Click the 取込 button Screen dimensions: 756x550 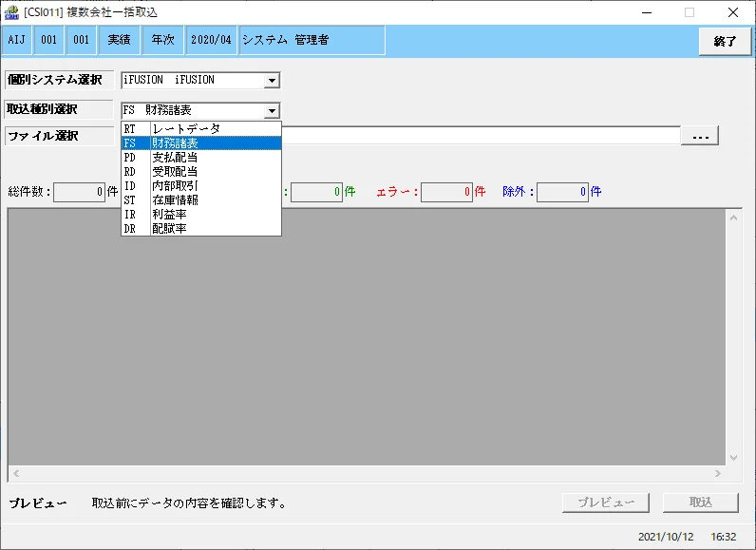(x=701, y=503)
